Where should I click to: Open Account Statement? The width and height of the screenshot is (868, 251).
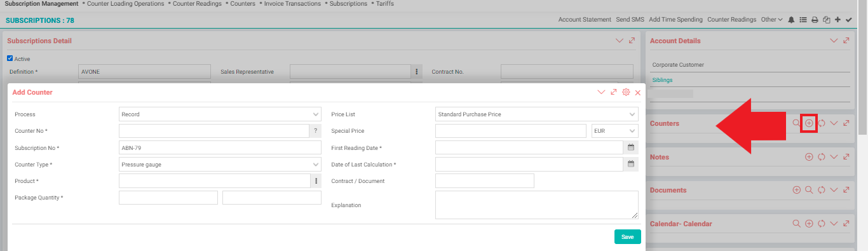pos(585,20)
